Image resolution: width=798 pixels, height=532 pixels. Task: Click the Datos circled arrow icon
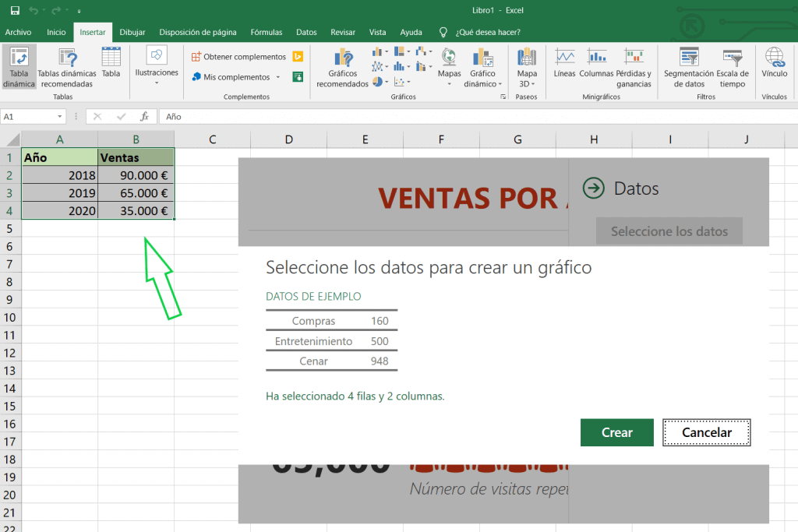(593, 188)
